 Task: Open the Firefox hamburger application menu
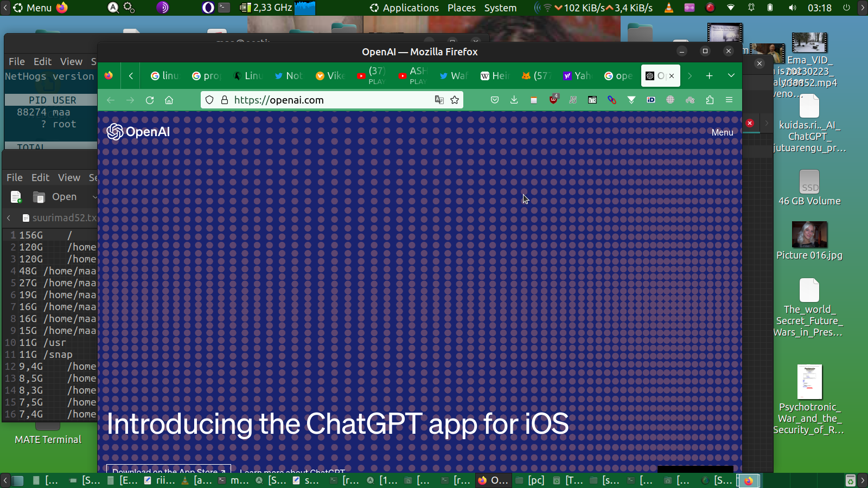click(x=729, y=100)
